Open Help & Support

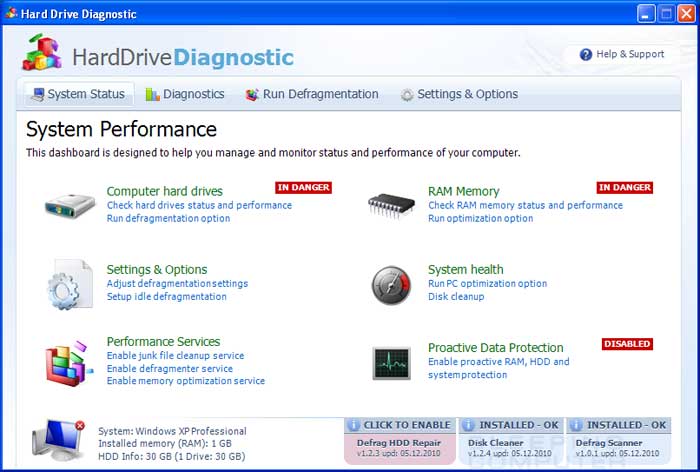pyautogui.click(x=621, y=54)
